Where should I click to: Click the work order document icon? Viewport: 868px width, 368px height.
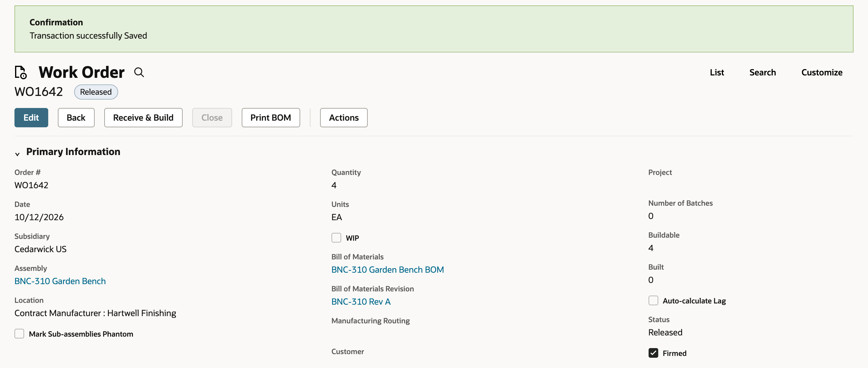click(20, 72)
